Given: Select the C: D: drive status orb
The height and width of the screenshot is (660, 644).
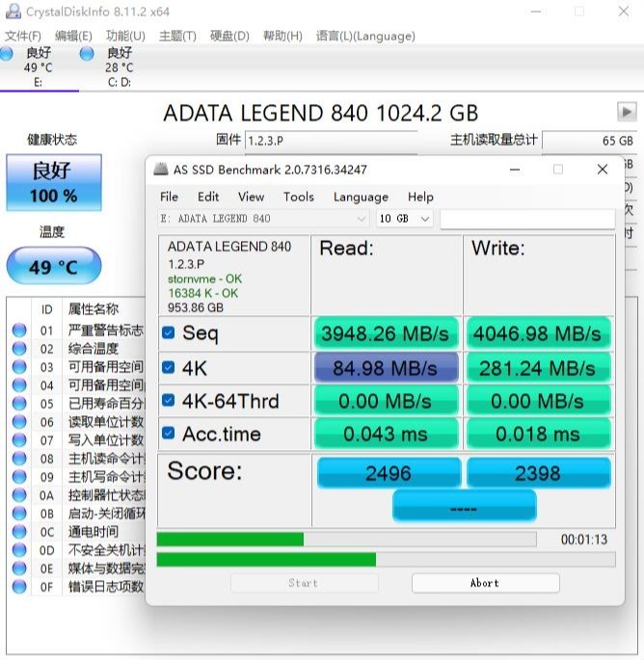Looking at the screenshot, I should click(87, 53).
